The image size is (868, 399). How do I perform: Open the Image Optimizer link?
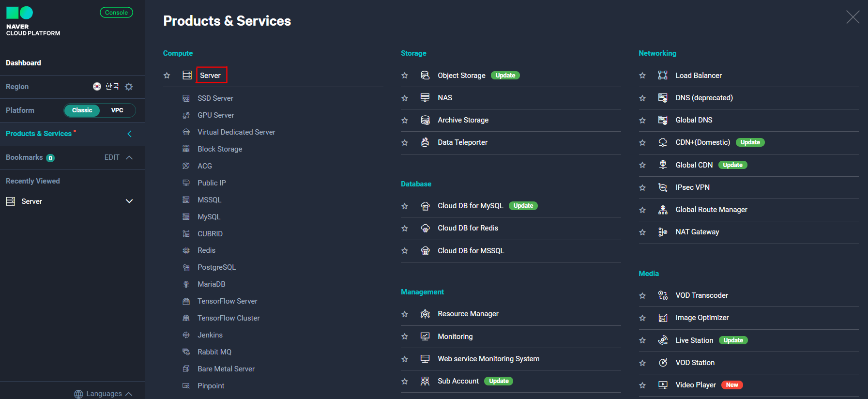pyautogui.click(x=702, y=318)
